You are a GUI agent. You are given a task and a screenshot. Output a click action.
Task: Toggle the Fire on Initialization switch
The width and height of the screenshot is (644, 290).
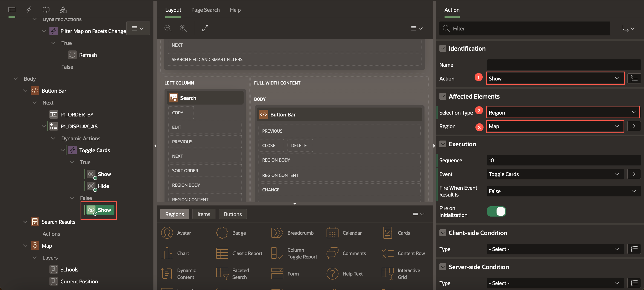(496, 211)
